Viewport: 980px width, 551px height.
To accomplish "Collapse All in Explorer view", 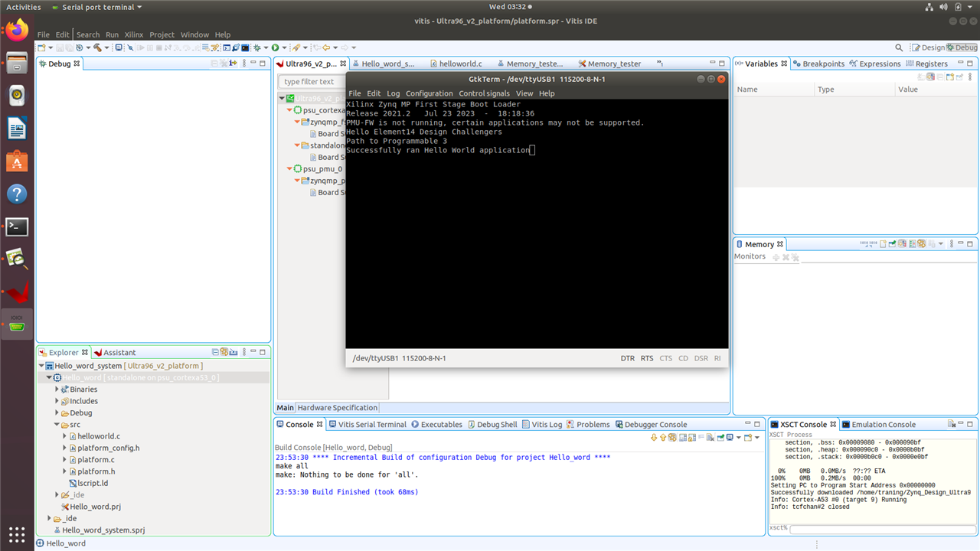I will coord(215,352).
